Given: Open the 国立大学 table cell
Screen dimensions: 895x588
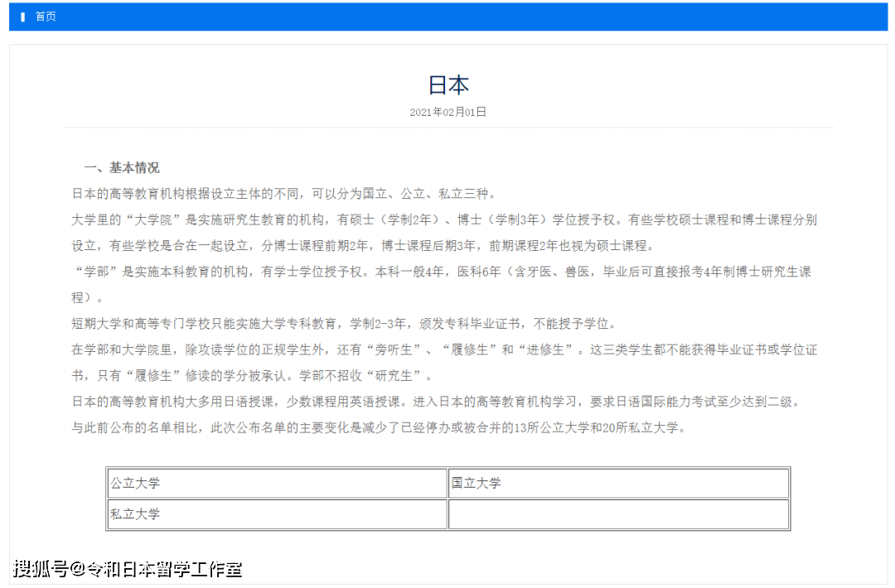Looking at the screenshot, I should [619, 484].
